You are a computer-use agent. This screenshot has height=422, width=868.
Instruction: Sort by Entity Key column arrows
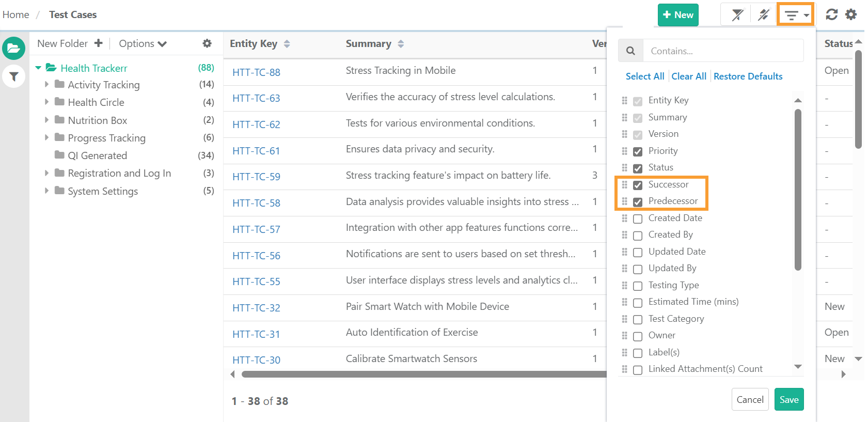click(x=287, y=44)
